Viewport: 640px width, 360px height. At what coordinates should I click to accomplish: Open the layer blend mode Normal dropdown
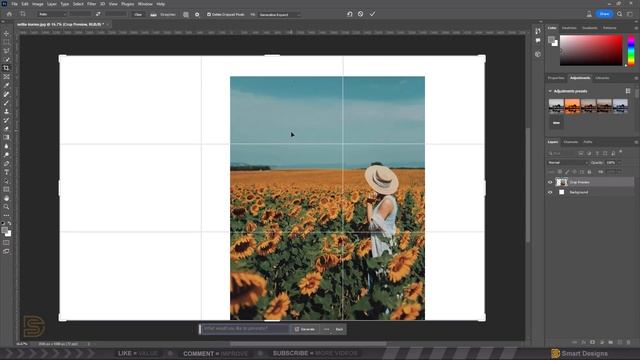pyautogui.click(x=567, y=162)
